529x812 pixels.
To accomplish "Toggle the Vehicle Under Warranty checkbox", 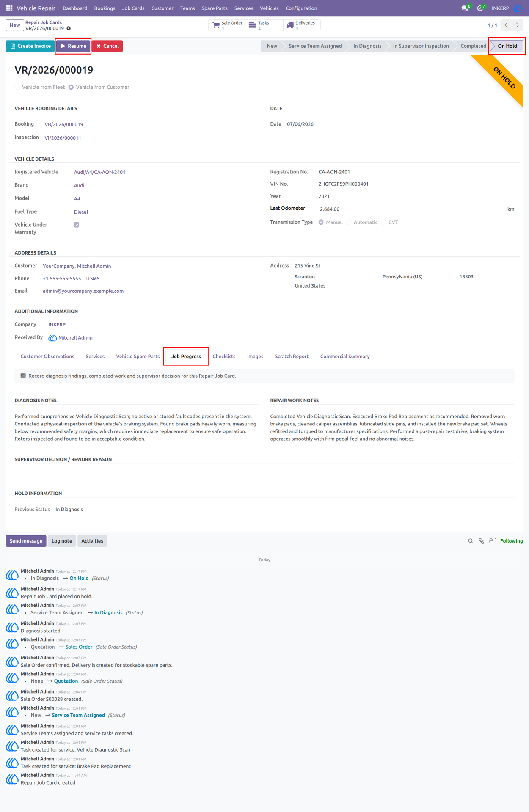I will [77, 225].
